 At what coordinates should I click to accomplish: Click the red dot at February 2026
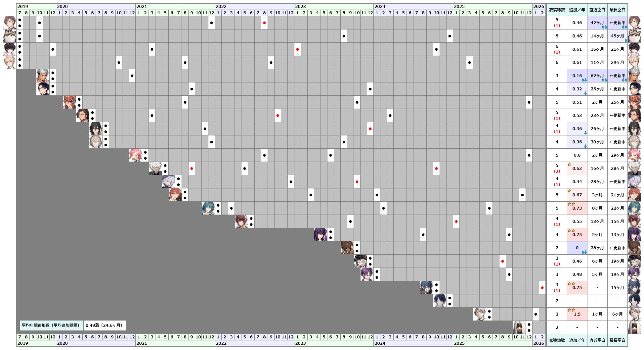pyautogui.click(x=542, y=288)
